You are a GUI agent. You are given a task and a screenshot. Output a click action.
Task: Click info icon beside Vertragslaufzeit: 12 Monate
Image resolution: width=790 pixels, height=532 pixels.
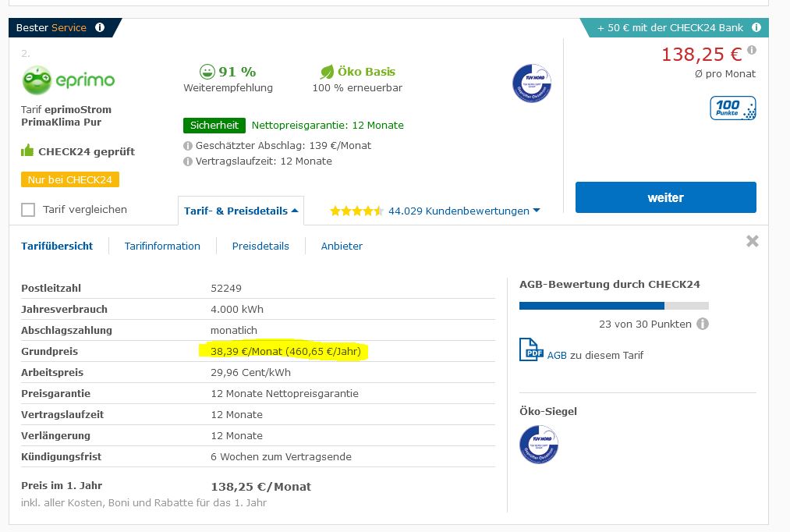tap(188, 161)
